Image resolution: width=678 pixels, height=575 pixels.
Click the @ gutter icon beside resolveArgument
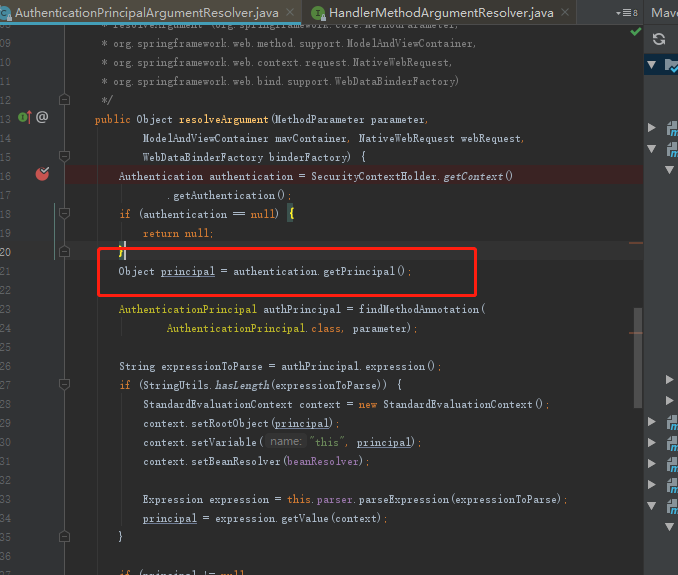coord(42,117)
